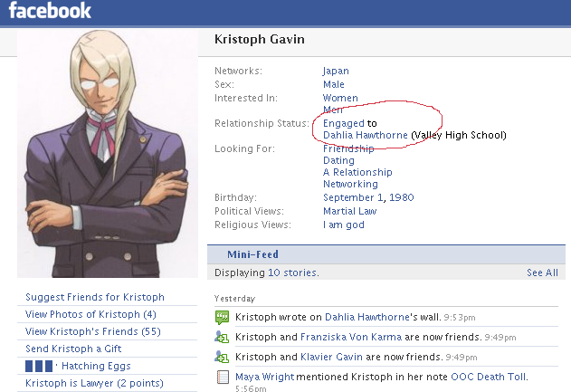571x392 pixels.
Task: Click the September 1 birthday link
Action: 353,197
